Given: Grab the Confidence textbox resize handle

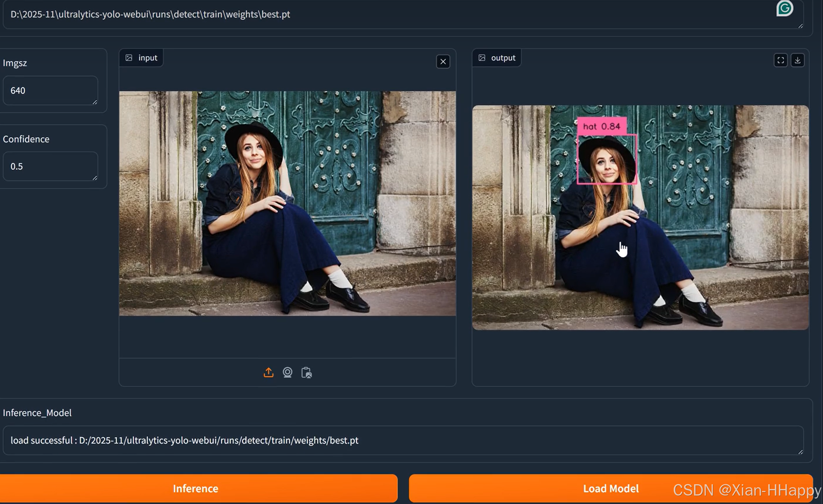Looking at the screenshot, I should [95, 178].
